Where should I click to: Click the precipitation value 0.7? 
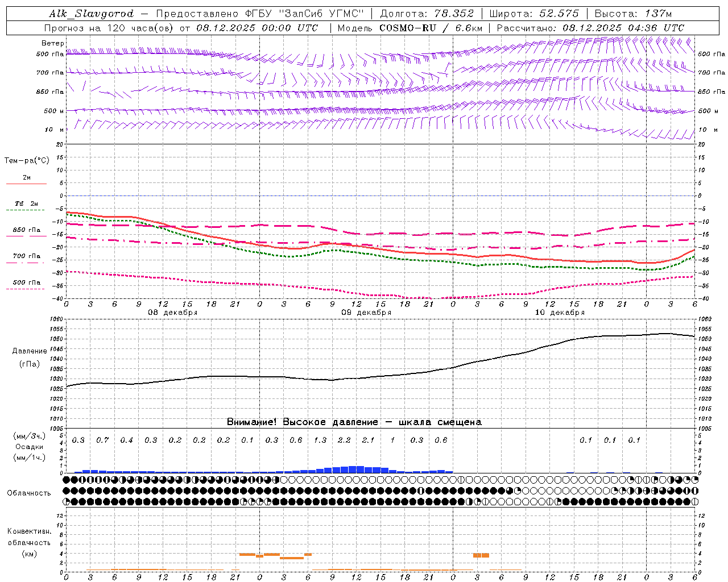(x=102, y=440)
